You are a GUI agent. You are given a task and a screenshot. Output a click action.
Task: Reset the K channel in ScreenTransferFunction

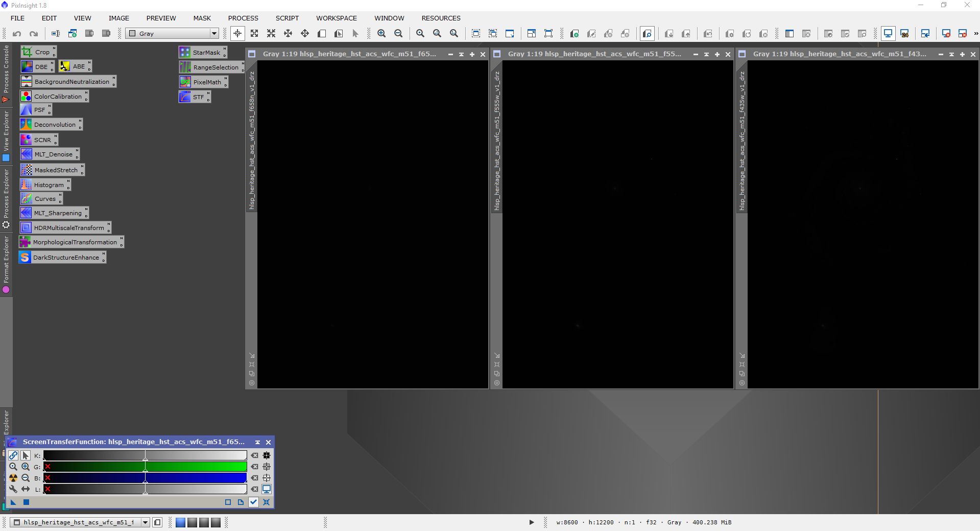(x=254, y=455)
